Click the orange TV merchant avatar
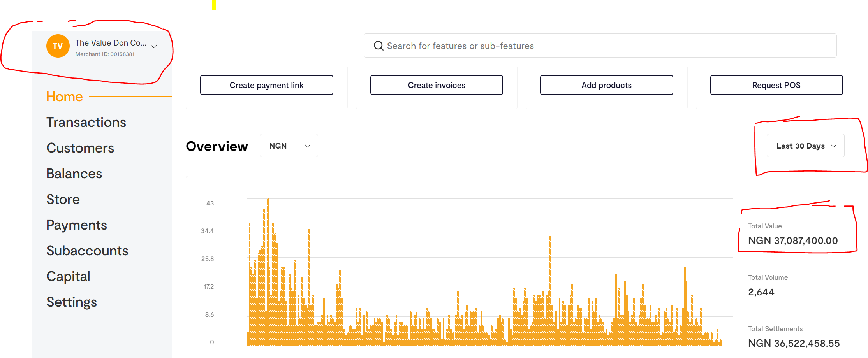868x358 pixels. (x=58, y=46)
